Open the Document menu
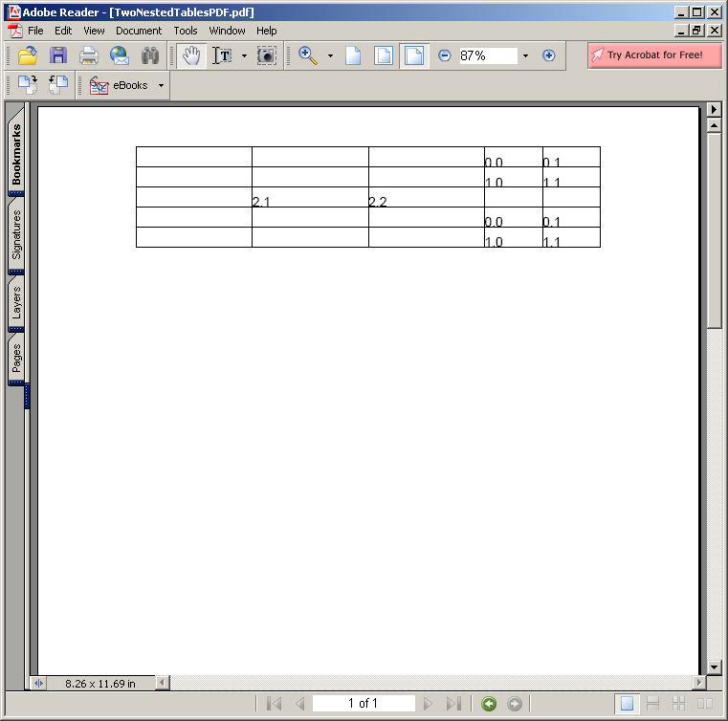Viewport: 728px width, 721px height. click(139, 31)
